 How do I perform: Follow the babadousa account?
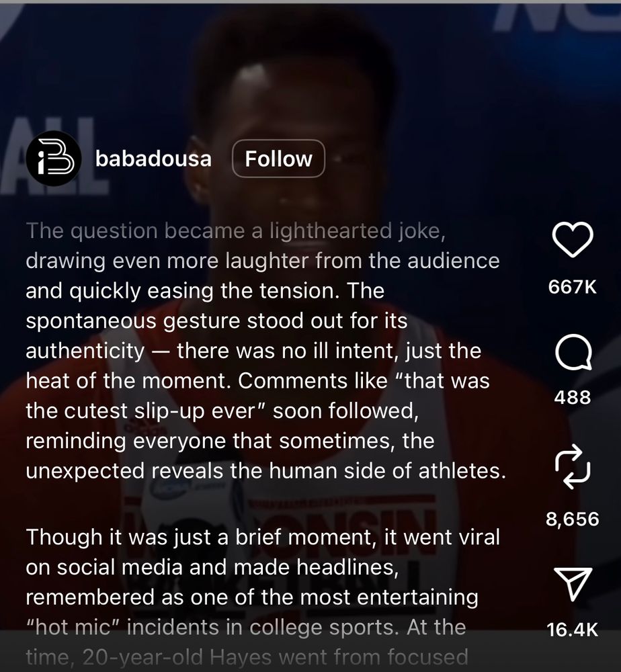278,159
